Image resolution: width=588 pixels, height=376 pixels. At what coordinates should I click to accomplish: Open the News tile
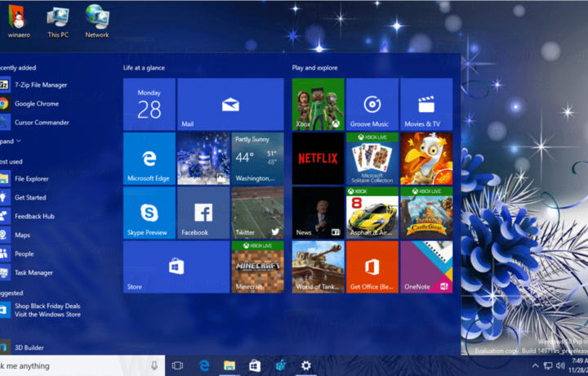click(x=318, y=213)
